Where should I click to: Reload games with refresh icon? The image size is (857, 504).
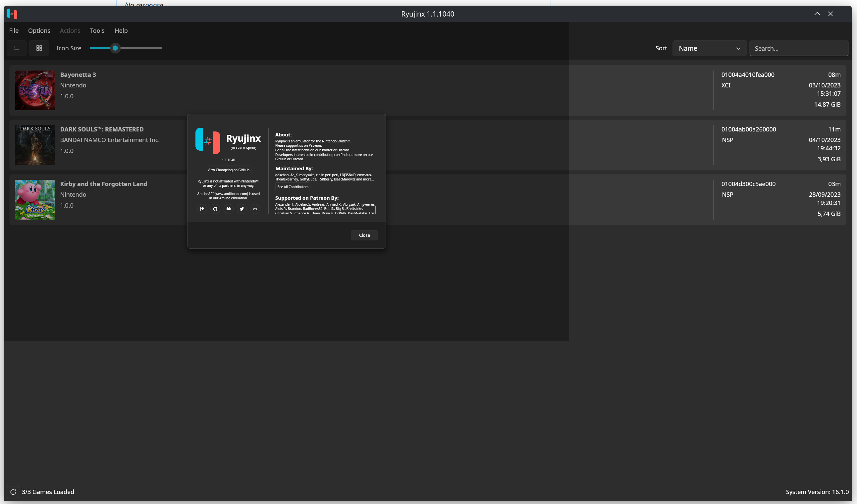tap(13, 492)
